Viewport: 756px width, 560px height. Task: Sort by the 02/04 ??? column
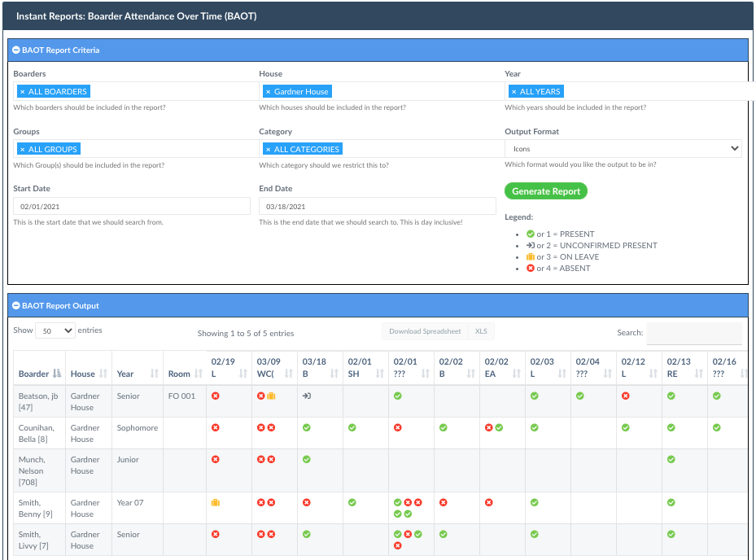coord(593,368)
